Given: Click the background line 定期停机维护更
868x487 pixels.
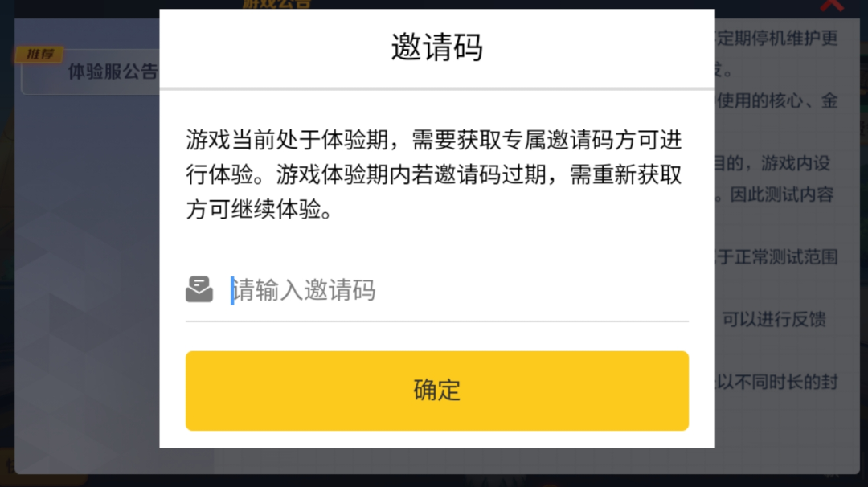Looking at the screenshot, I should (x=777, y=39).
